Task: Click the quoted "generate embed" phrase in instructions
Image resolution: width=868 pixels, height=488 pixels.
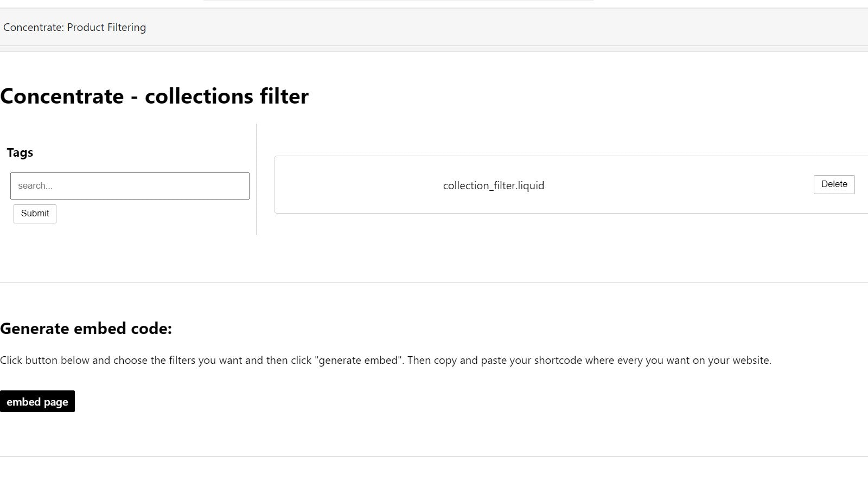Action: tap(359, 360)
